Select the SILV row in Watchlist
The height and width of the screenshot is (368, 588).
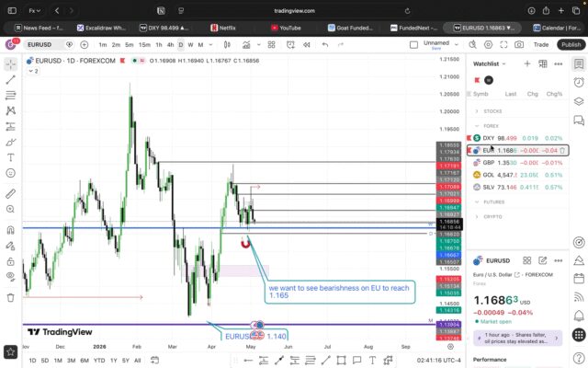517,187
